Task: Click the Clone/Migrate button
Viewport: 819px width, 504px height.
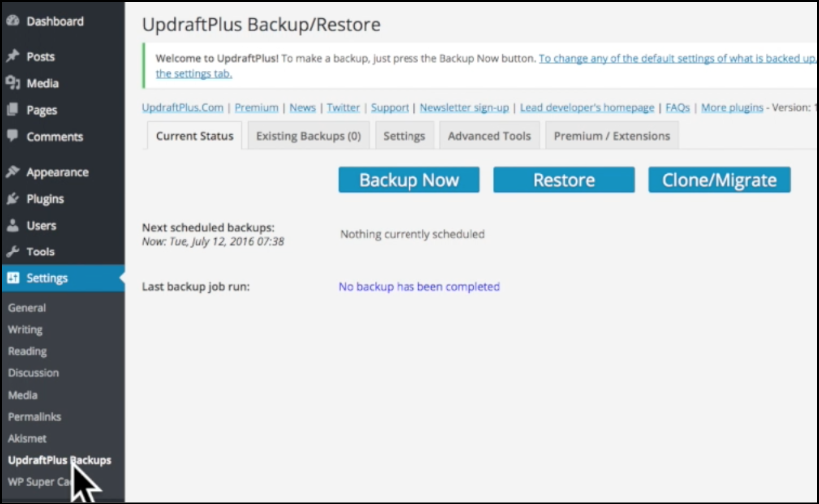Action: coord(720,180)
